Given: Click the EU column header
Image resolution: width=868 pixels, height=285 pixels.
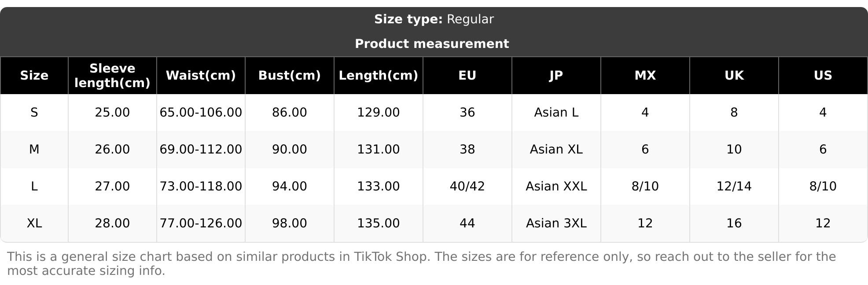Looking at the screenshot, I should click(467, 76).
